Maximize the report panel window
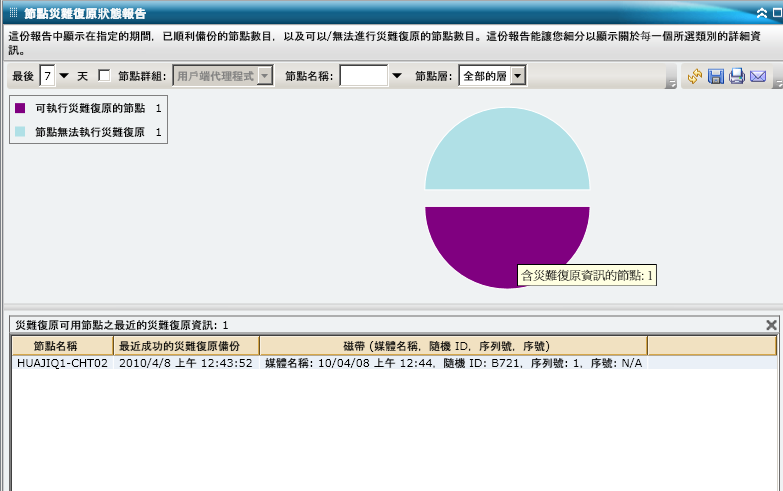Viewport: 783px width, 491px height. pos(778,13)
